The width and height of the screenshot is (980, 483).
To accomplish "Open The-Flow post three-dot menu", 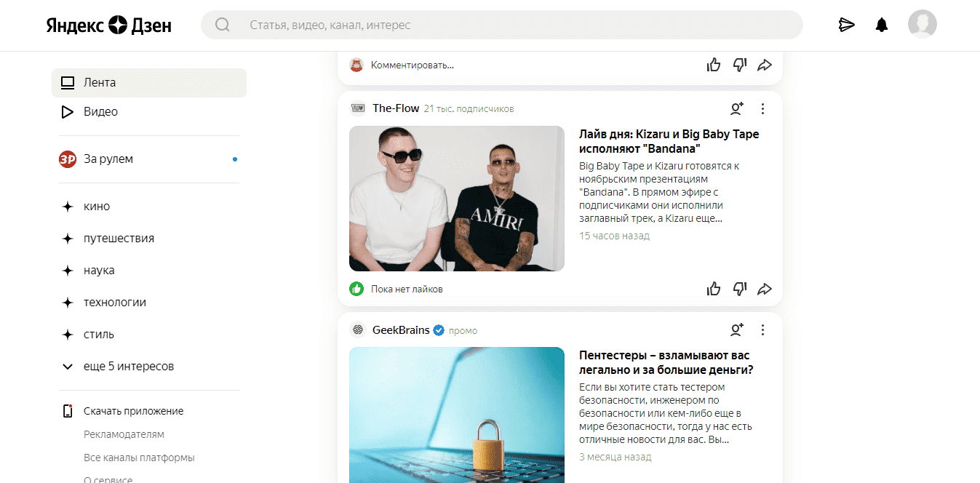I will [762, 108].
